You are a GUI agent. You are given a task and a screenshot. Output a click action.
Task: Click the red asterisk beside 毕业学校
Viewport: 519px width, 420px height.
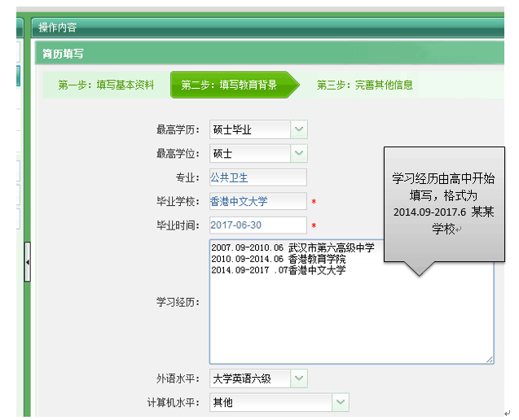(314, 202)
